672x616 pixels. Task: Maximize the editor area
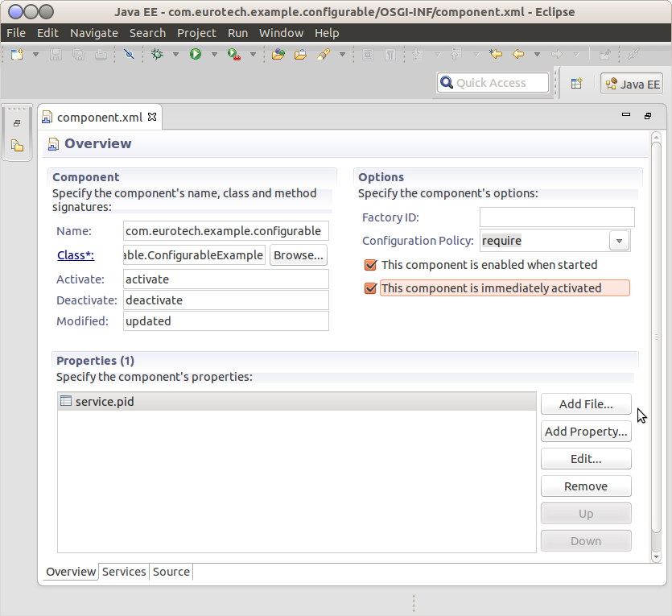click(648, 116)
